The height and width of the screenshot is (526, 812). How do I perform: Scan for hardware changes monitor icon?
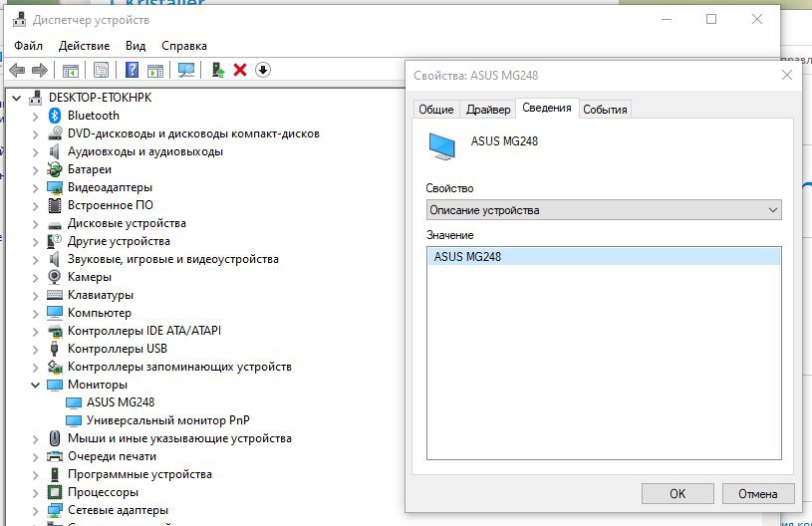pyautogui.click(x=186, y=70)
